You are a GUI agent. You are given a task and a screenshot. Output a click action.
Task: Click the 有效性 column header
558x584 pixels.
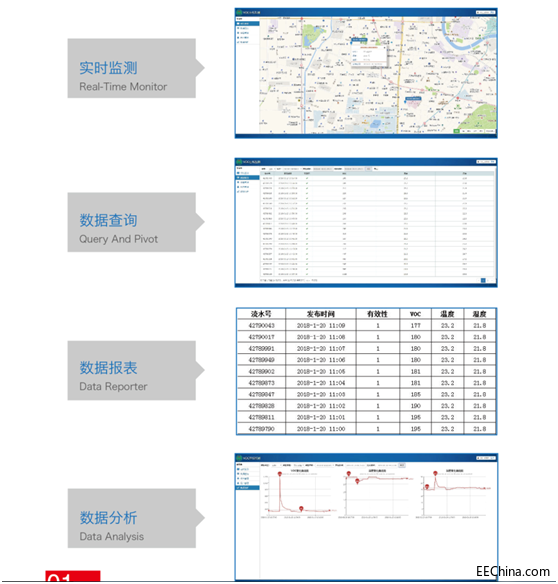[378, 314]
